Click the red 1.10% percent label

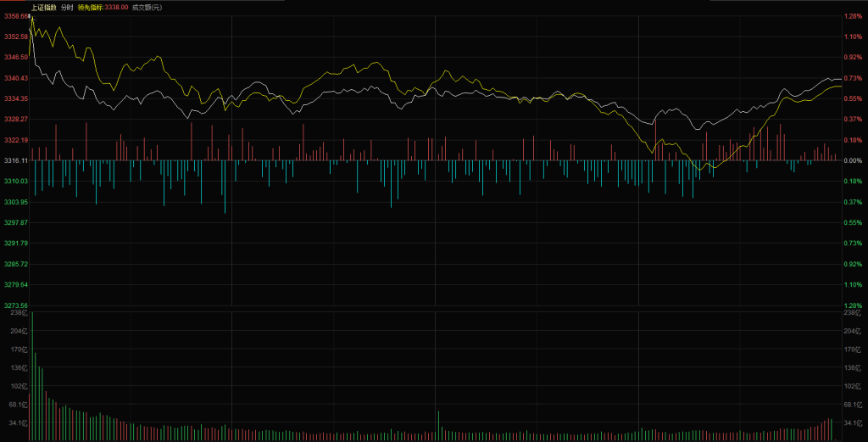[853, 36]
